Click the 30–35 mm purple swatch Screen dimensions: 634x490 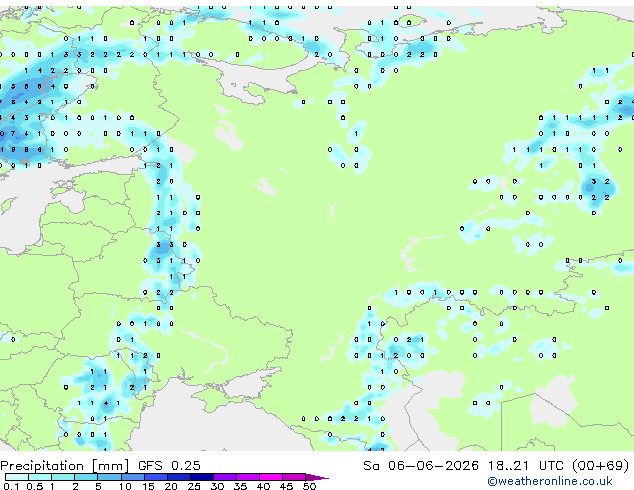[225, 477]
